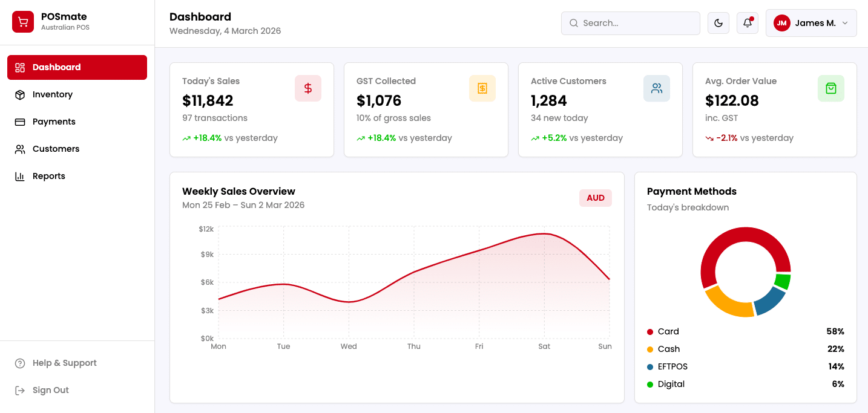Screen dimensions: 868x413
Task: Select the Dashboard menu item
Action: (x=77, y=67)
